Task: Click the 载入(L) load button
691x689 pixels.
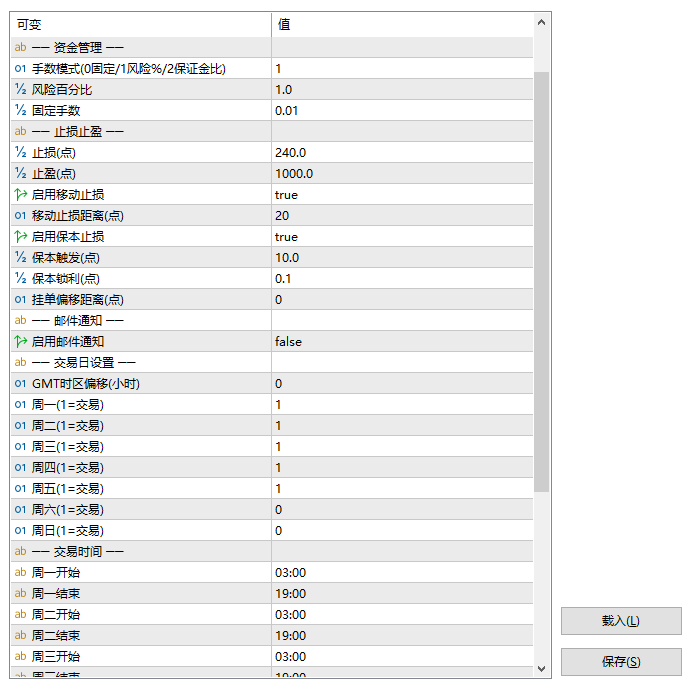Action: point(621,621)
